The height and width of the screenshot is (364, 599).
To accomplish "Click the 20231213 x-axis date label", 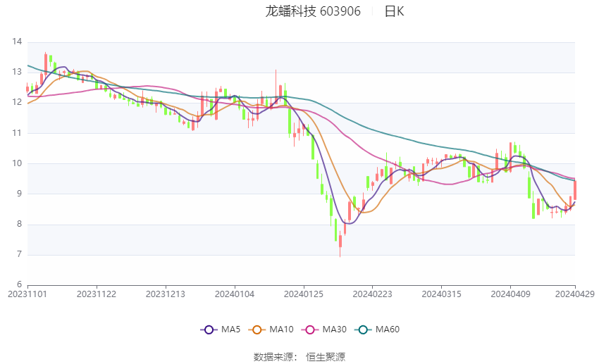I will click(x=166, y=294).
